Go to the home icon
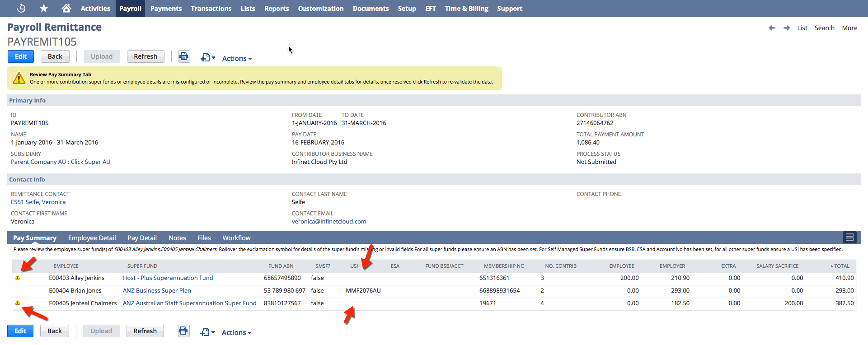The width and height of the screenshot is (868, 345). coord(66,8)
